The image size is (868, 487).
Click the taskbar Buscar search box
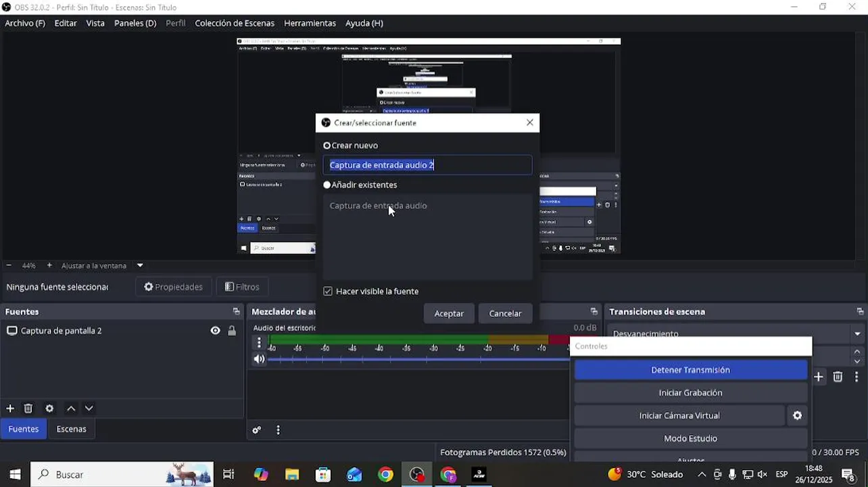click(122, 474)
